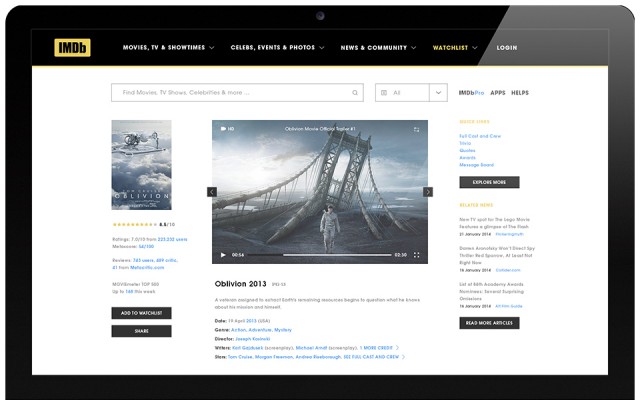The width and height of the screenshot is (640, 400).
Task: Expand the chevron beside Movies, TV & Showtimes
Action: point(211,48)
